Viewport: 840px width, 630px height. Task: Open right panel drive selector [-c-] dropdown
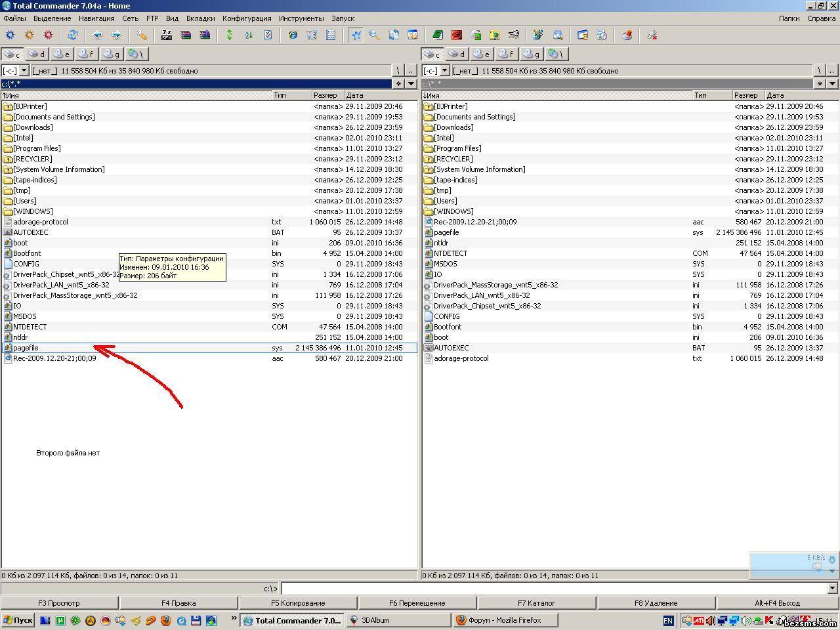pos(445,70)
